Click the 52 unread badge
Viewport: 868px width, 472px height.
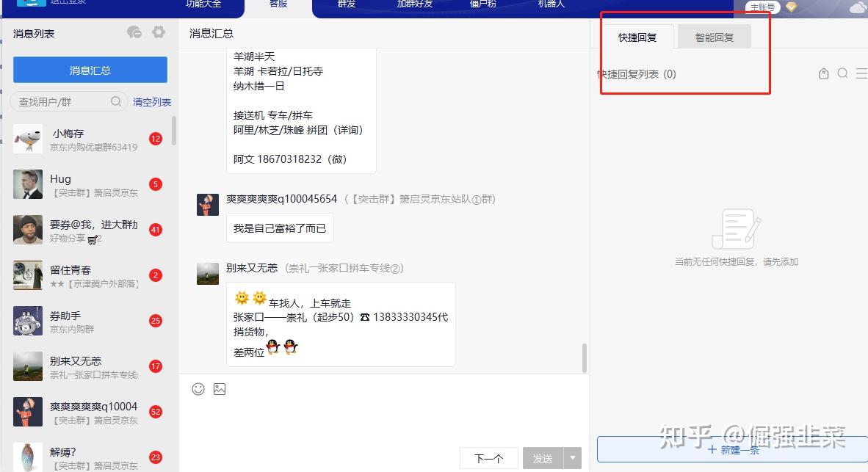(156, 412)
